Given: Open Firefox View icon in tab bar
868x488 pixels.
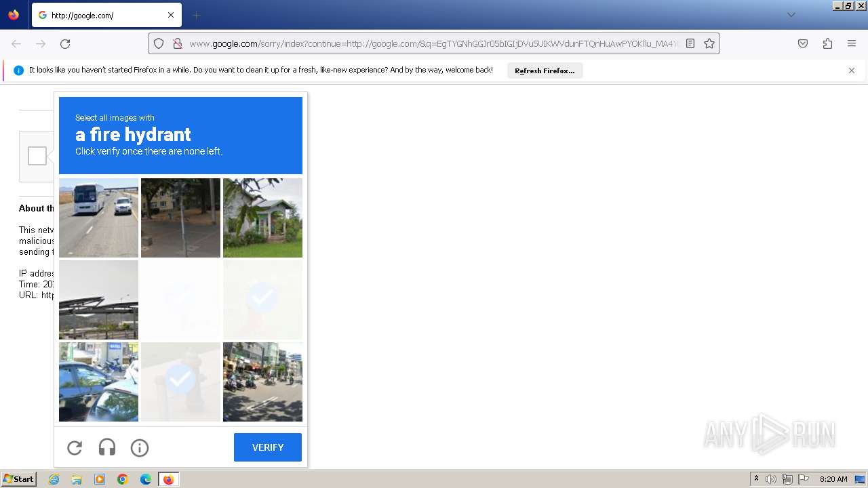Looking at the screenshot, I should [x=14, y=15].
